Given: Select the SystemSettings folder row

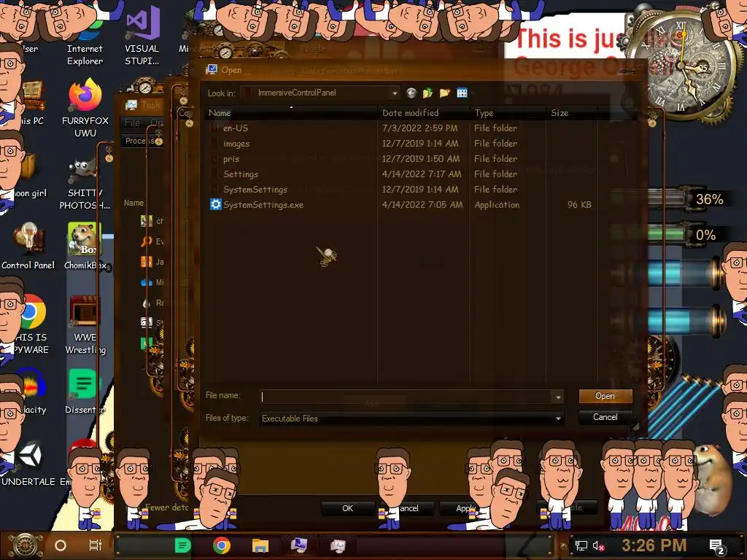Looking at the screenshot, I should [x=400, y=189].
